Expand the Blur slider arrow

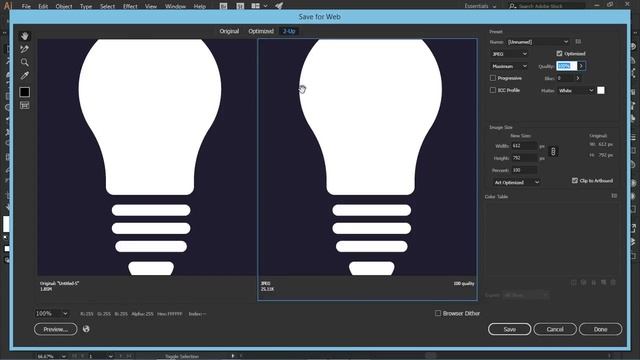pos(578,78)
